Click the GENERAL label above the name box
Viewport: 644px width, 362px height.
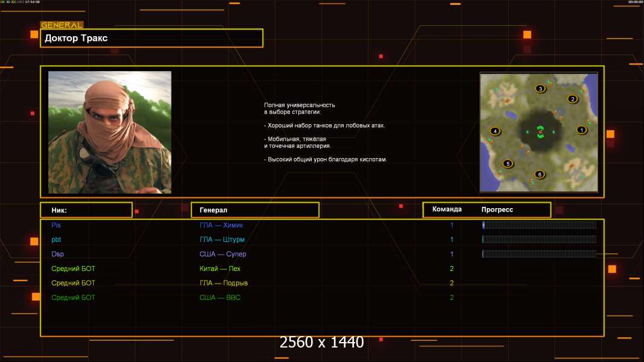(62, 25)
